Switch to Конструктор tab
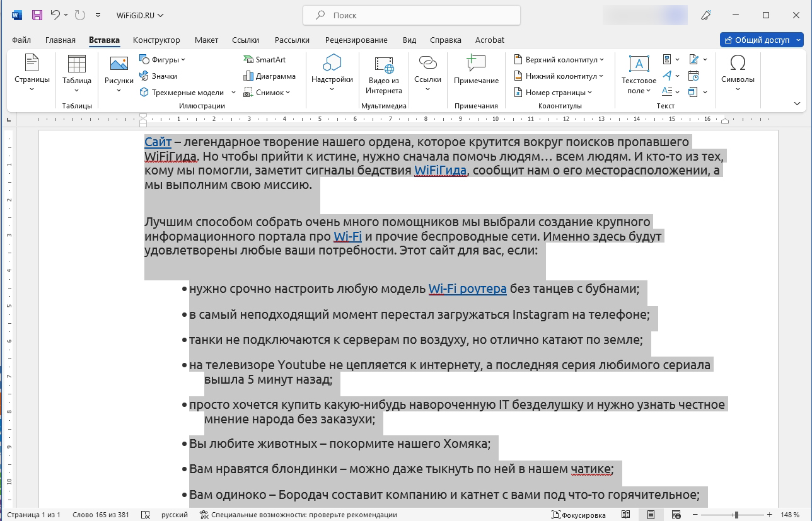This screenshot has height=521, width=812. pyautogui.click(x=156, y=40)
